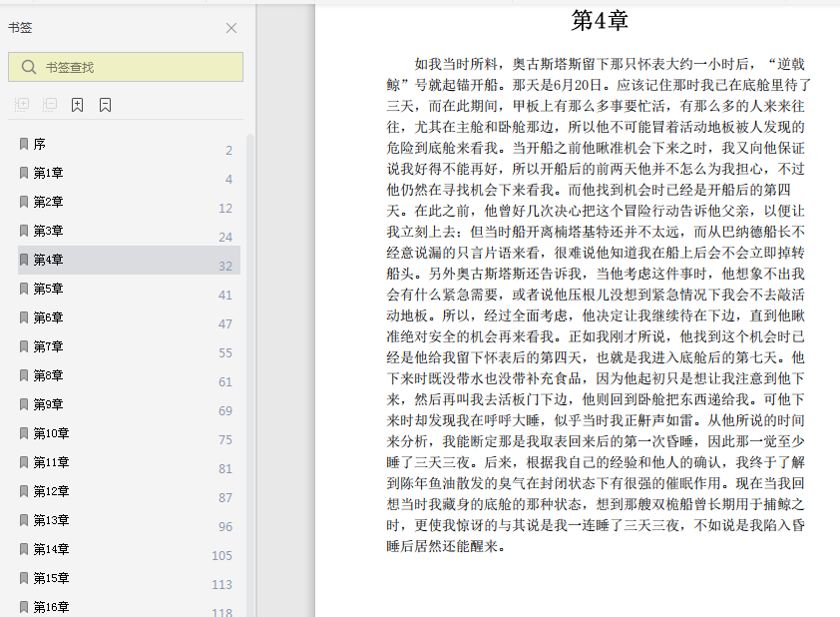
Task: Open the 第16章 bookmark
Action: (129, 606)
